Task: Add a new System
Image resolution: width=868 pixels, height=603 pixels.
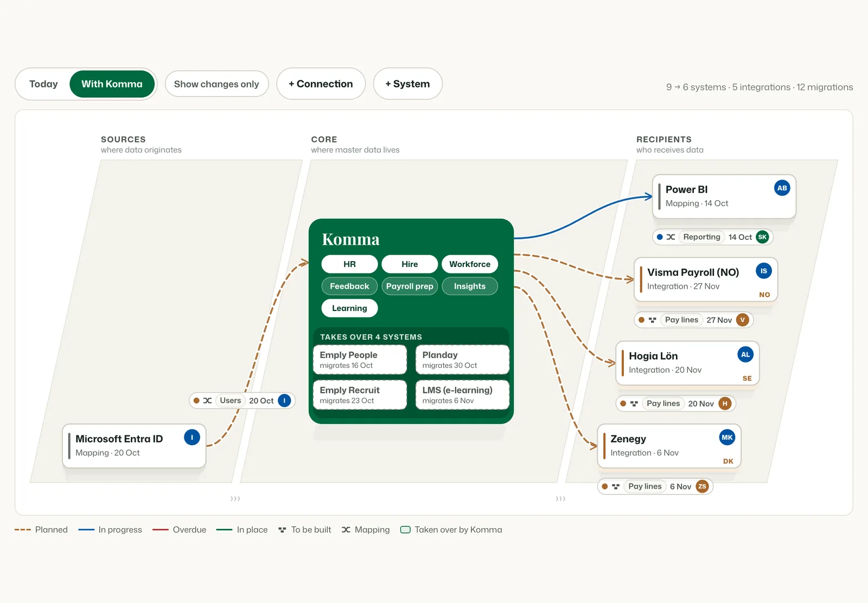Action: (x=407, y=84)
